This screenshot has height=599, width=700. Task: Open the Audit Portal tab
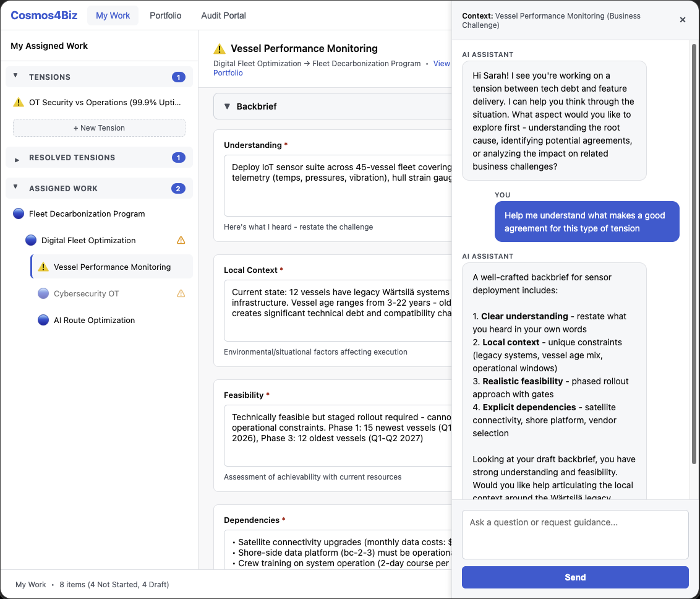(x=223, y=15)
